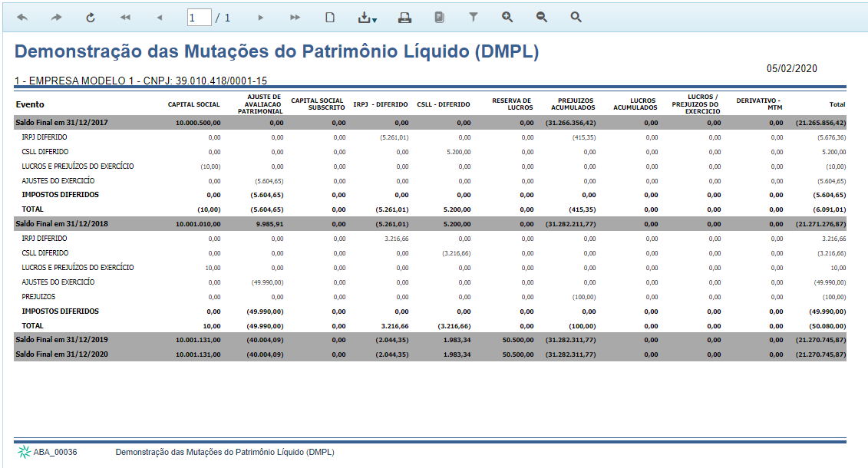Jump to the first page
Viewport: 868px width, 468px height.
[x=125, y=16]
